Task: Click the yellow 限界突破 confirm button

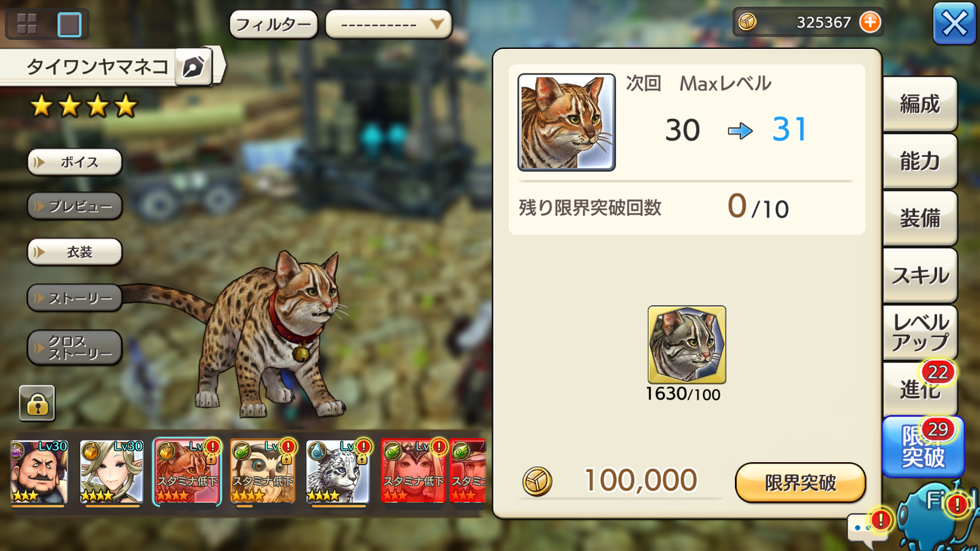Action: click(x=800, y=482)
